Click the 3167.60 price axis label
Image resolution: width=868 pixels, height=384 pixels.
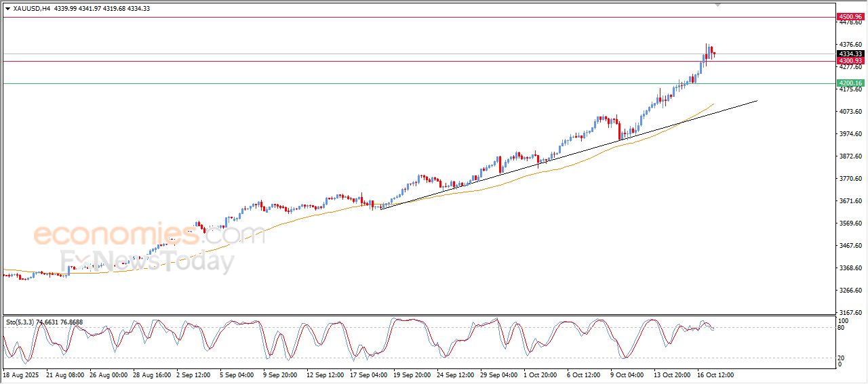click(850, 313)
